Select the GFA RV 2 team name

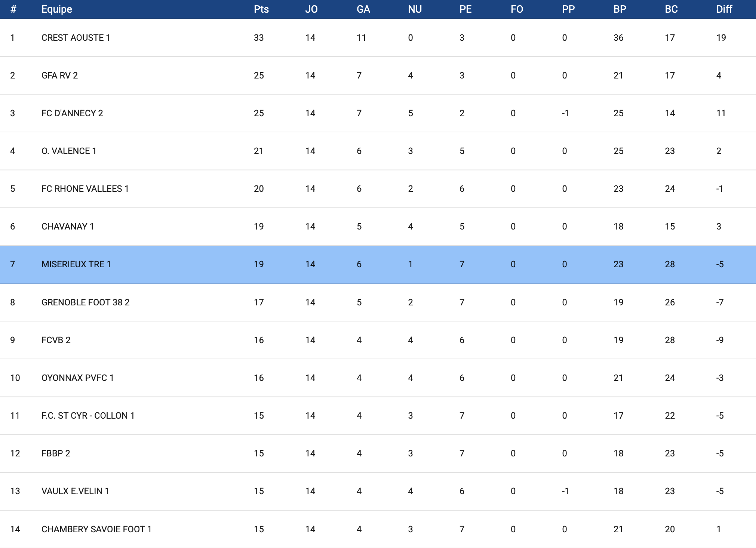59,76
